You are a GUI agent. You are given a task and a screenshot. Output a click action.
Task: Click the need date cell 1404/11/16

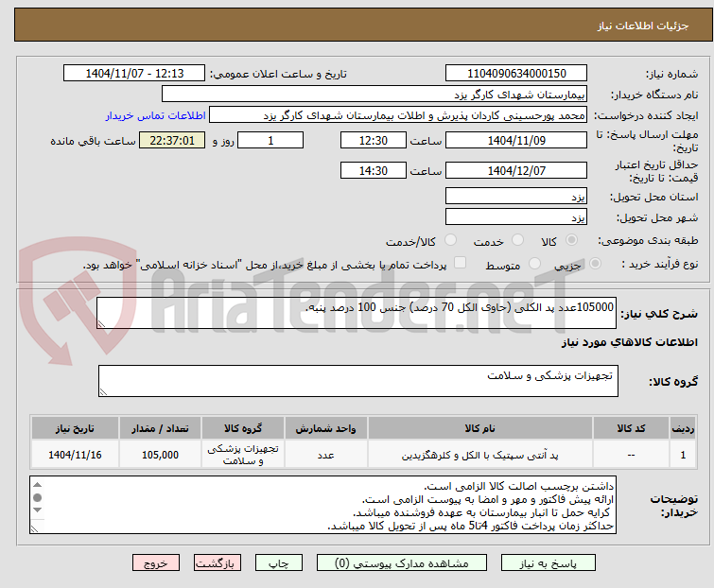(x=75, y=455)
